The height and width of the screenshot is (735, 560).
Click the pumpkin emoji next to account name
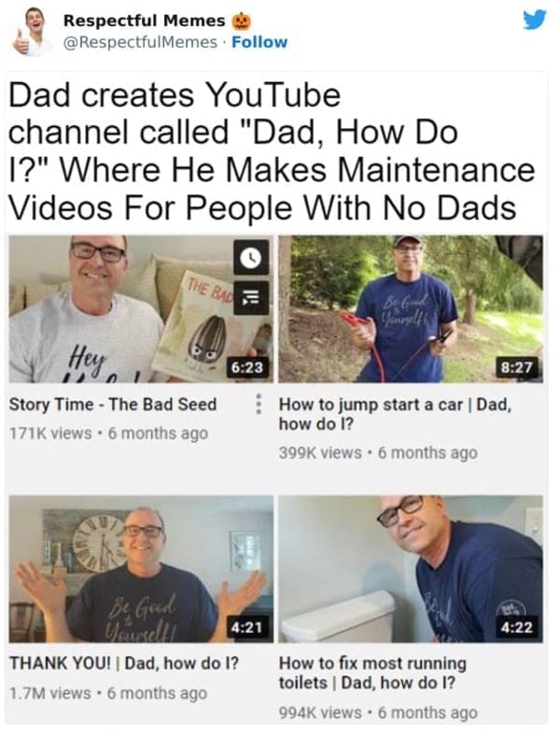(243, 21)
